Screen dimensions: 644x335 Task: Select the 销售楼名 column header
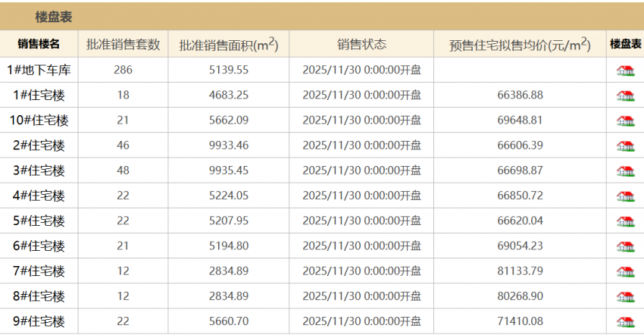click(x=39, y=45)
